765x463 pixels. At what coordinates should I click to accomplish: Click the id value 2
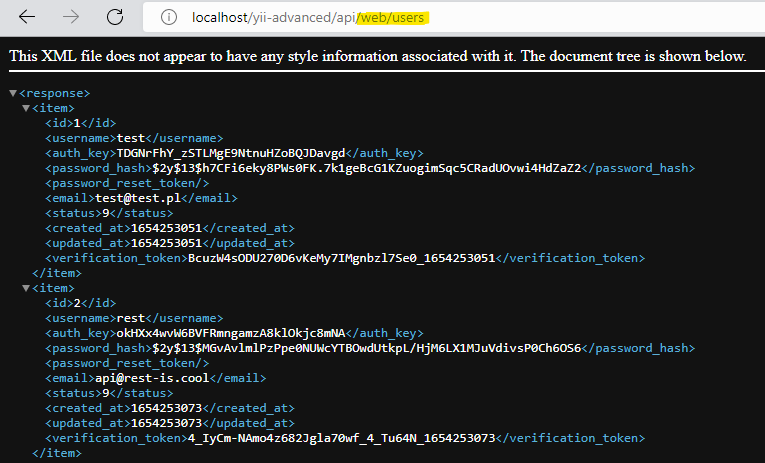pos(77,303)
